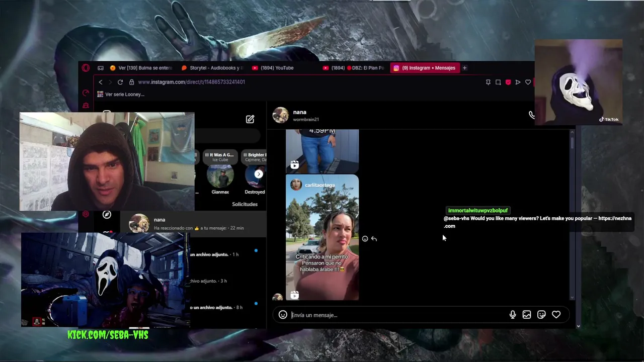The image size is (644, 362).
Task: Go back with the browser back arrow
Action: click(x=101, y=82)
